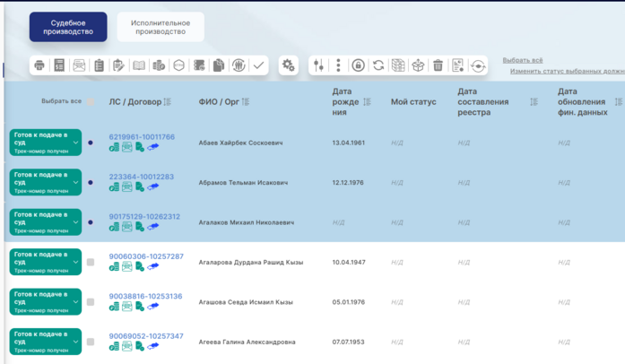Screen dimensions: 625x364
Task: Click the envelope icon in toolbar
Action: click(79, 65)
